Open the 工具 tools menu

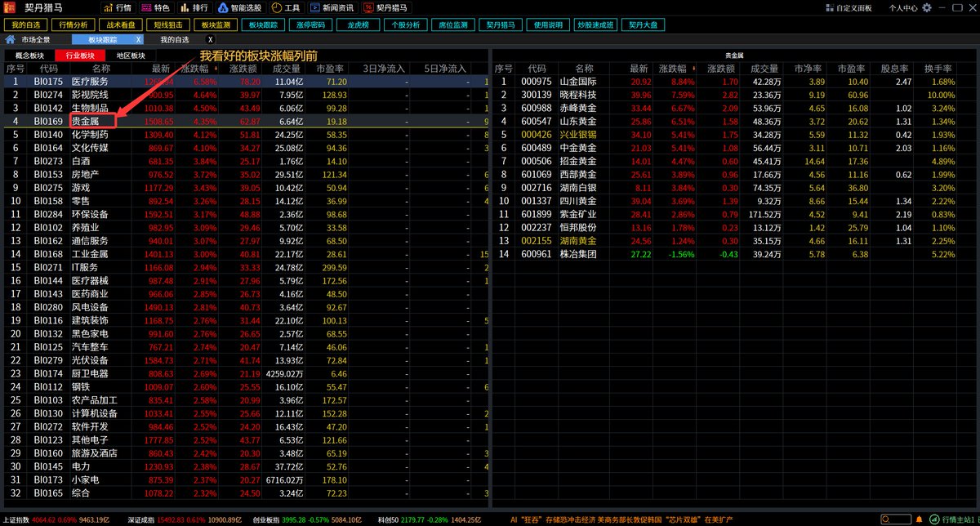285,7
